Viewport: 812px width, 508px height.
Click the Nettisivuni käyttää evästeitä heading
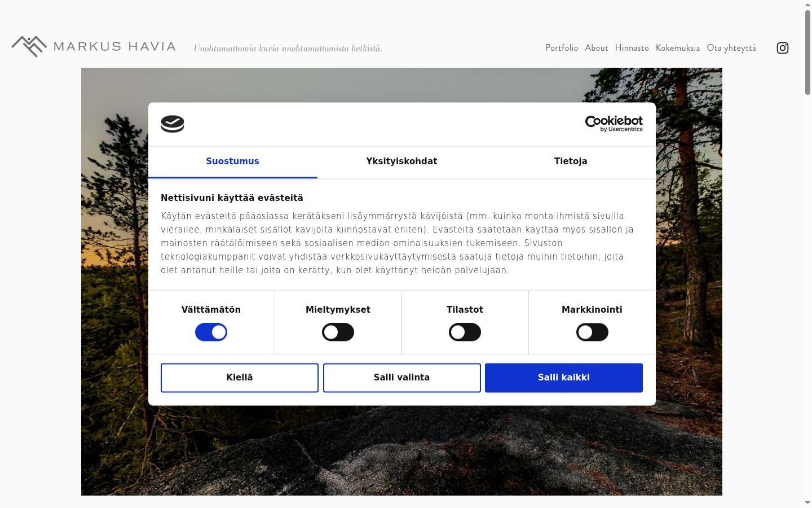(x=232, y=198)
